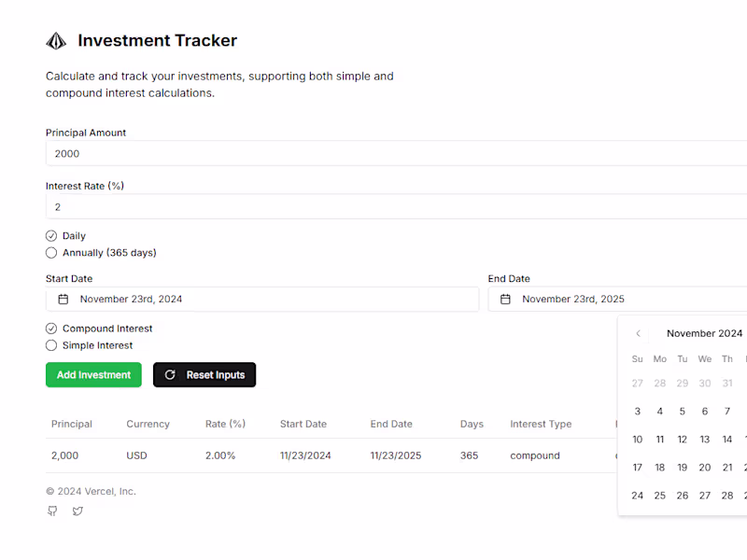Image resolution: width=747 pixels, height=560 pixels.
Task: Click the Add Investment button
Action: [93, 374]
